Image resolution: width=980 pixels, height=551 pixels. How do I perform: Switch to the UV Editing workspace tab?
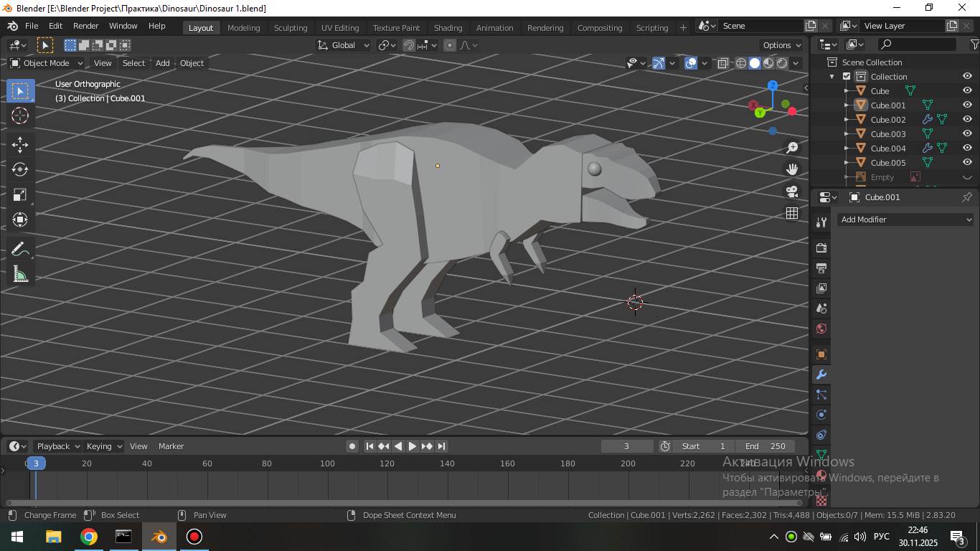coord(340,28)
